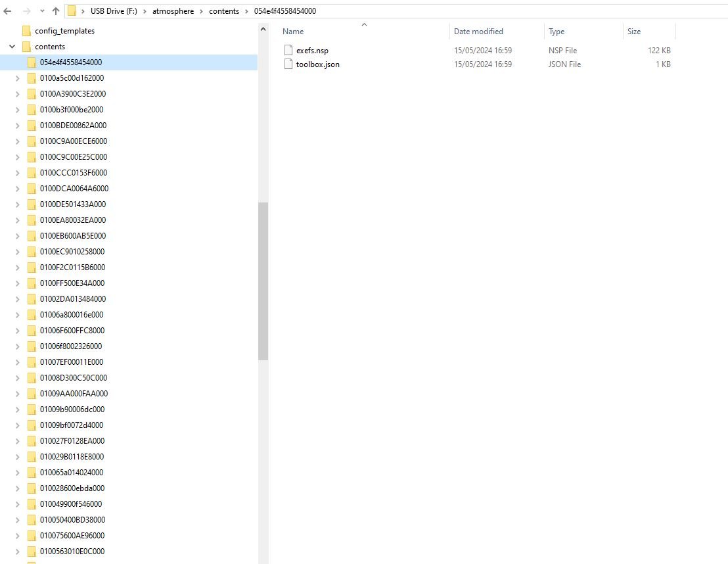Click the exefs.nsp file icon
Viewport: 728px width, 564px height.
(288, 50)
